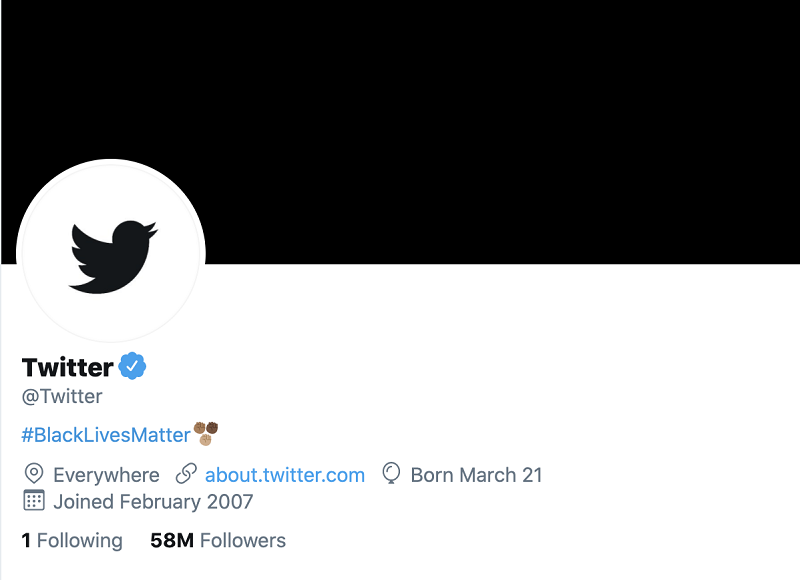Click the calendar joined-date icon
This screenshot has height=580, width=800.
[34, 501]
